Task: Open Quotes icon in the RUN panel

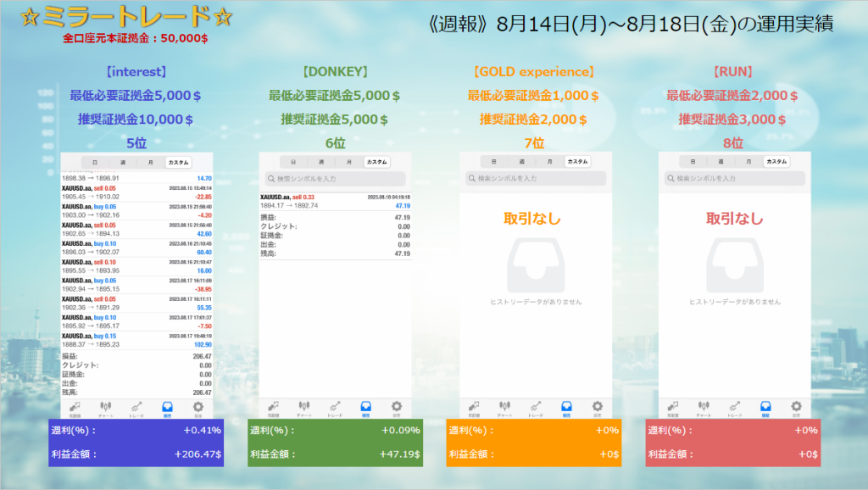Action: pyautogui.click(x=674, y=408)
